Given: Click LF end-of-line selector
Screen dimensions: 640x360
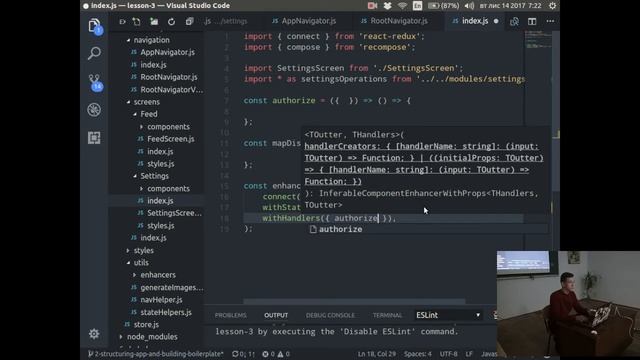Looking at the screenshot, I should pyautogui.click(x=469, y=354).
